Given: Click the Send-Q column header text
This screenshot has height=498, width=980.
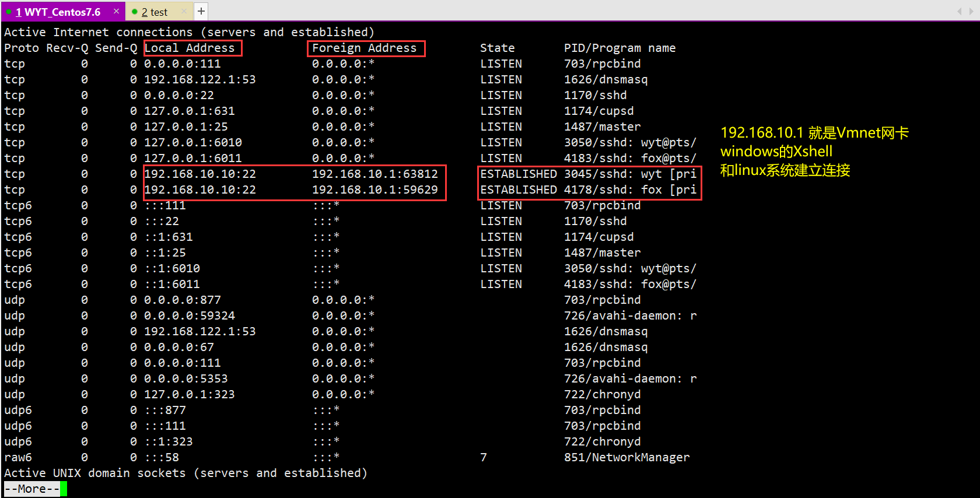Looking at the screenshot, I should coord(116,48).
